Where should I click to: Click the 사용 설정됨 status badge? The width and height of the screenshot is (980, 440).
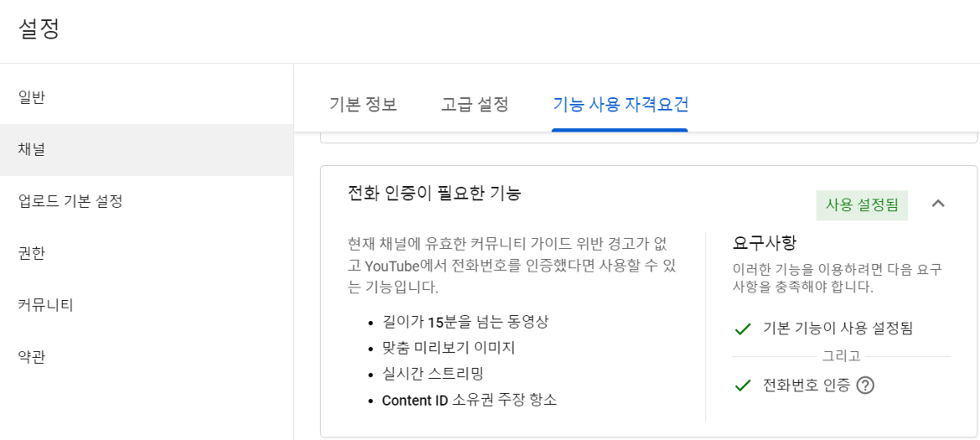pyautogui.click(x=862, y=204)
